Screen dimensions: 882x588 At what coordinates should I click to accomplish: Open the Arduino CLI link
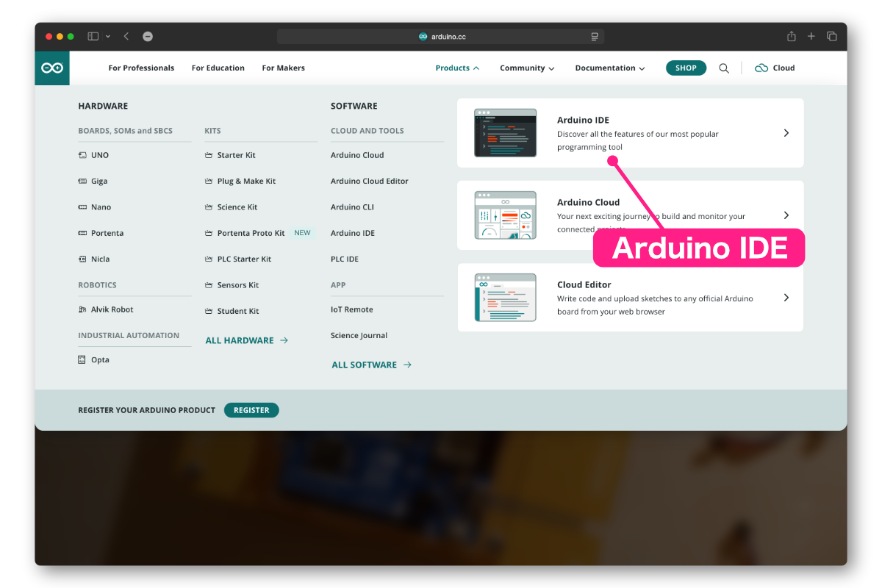click(x=352, y=207)
